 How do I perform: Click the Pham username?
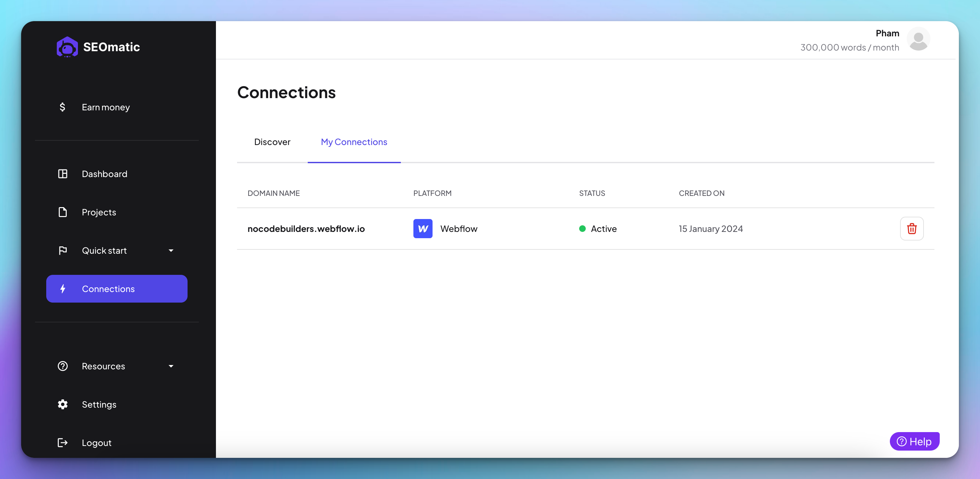pyautogui.click(x=887, y=33)
